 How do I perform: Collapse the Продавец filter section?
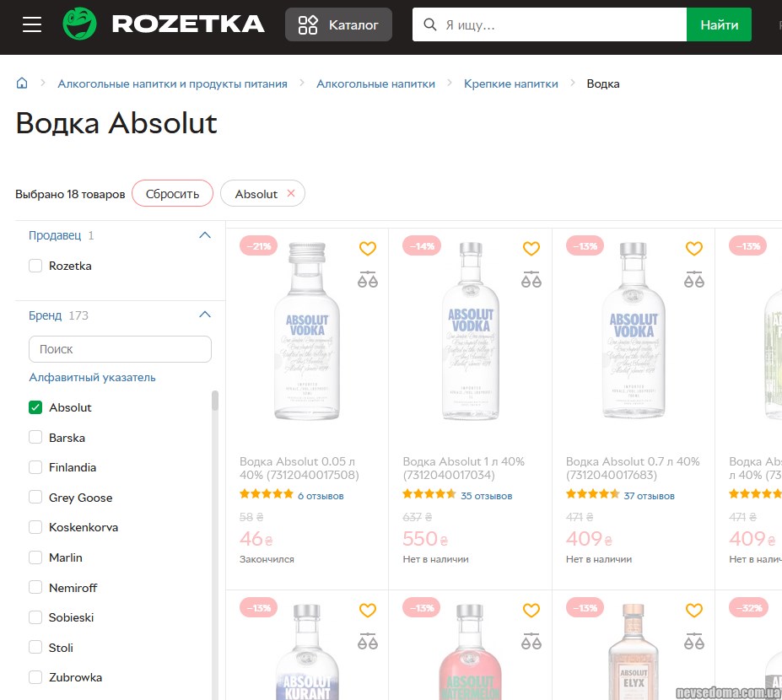[204, 235]
